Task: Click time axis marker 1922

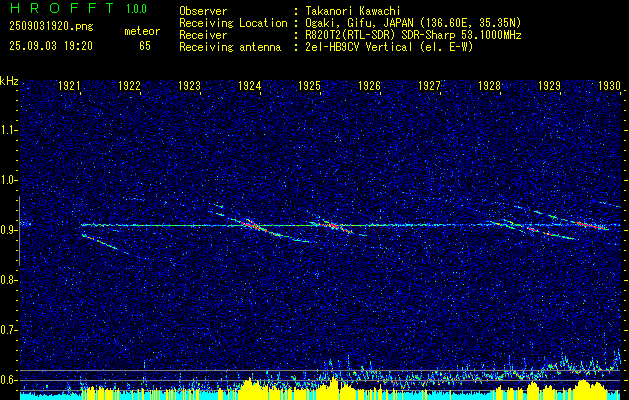Action: [130, 85]
